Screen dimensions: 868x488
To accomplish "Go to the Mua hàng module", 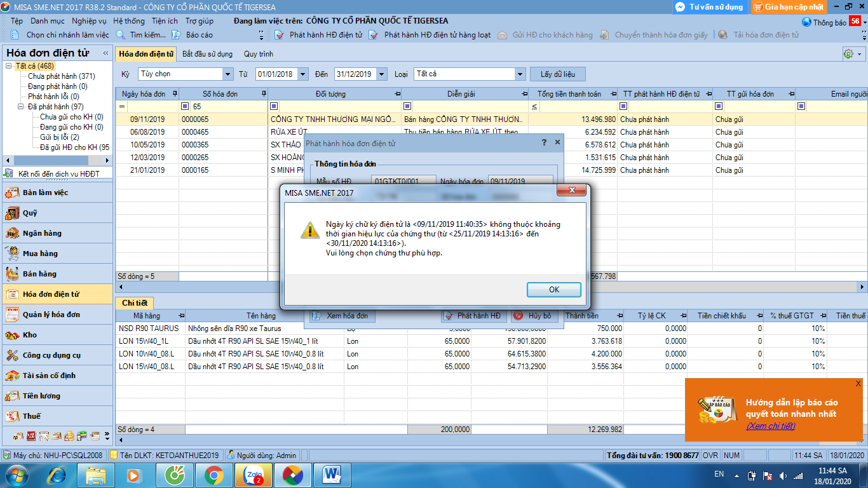I will [40, 254].
